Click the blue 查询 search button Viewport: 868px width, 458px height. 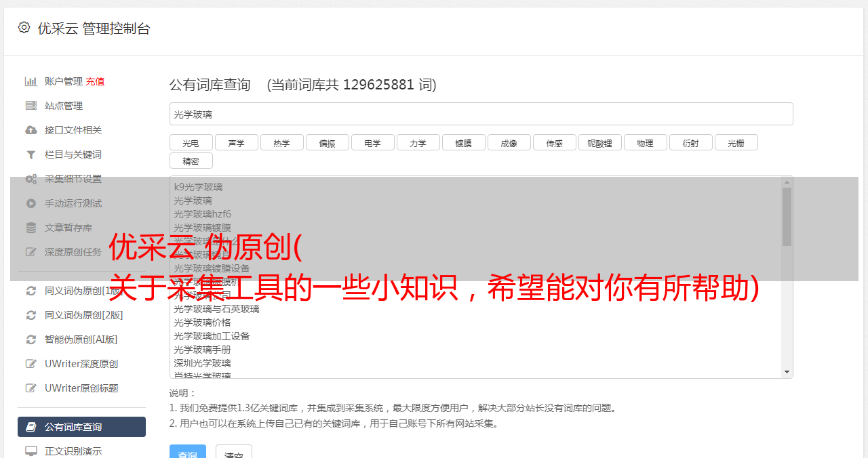coord(188,452)
